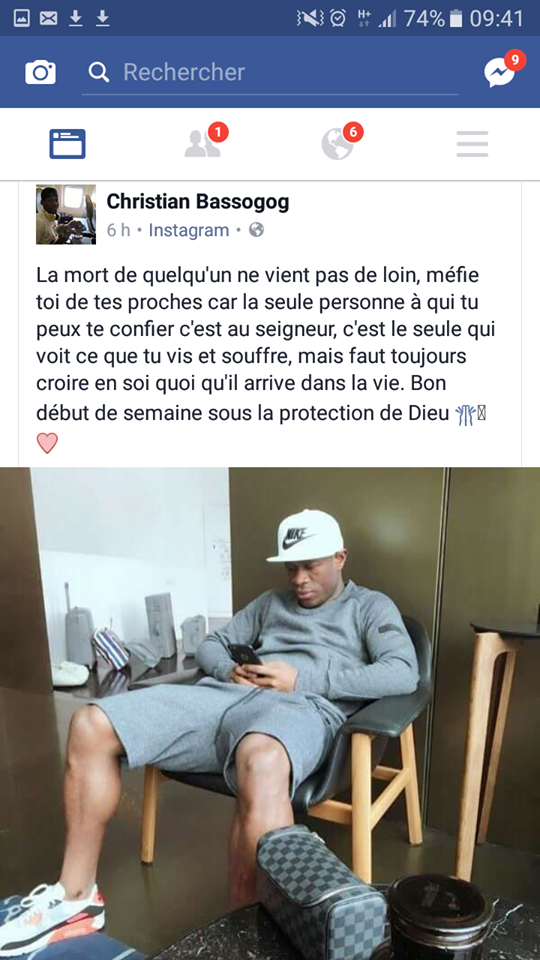Image resolution: width=540 pixels, height=960 pixels.
Task: Follow the Instagram source link
Action: point(189,230)
